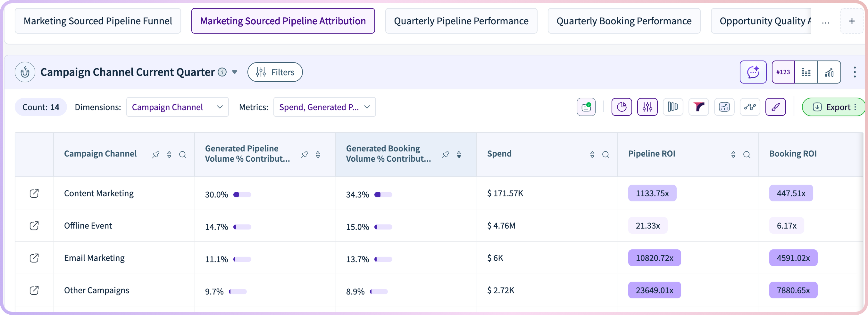Switch to the chart view toggle
Viewport: 868px width, 315px height.
(x=829, y=72)
